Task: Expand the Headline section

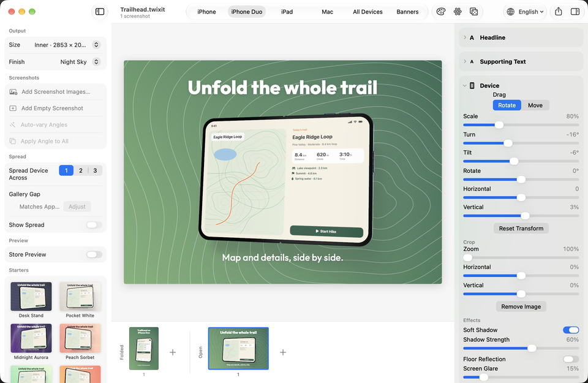Action: (465, 37)
